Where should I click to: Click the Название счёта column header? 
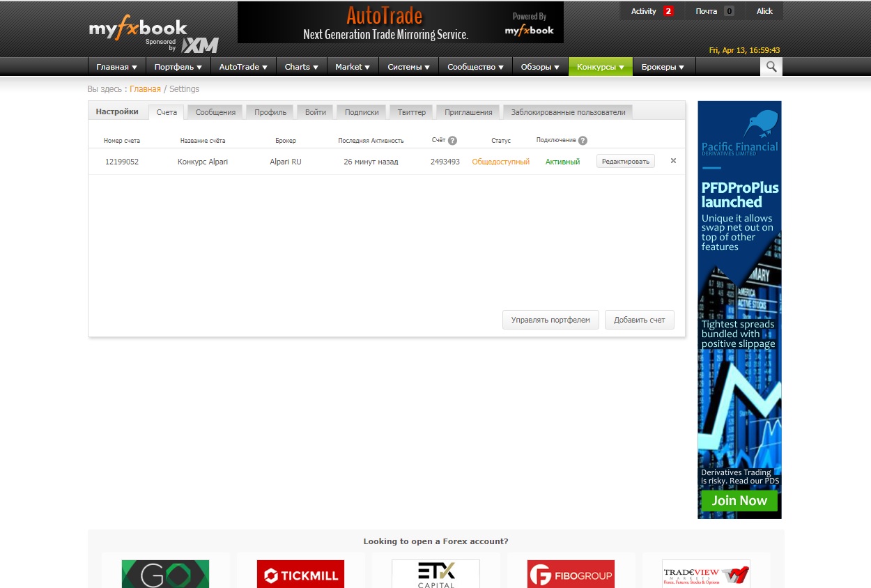[203, 141]
